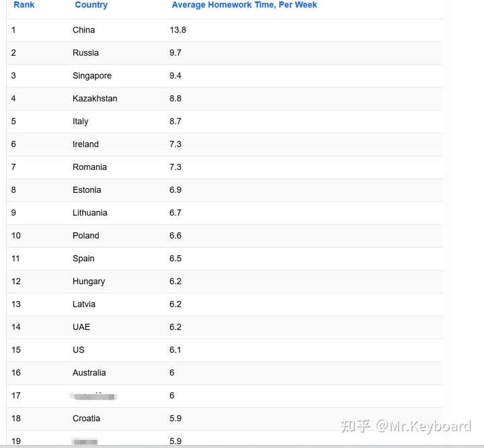Select the Poland country cell
The height and width of the screenshot is (448, 484).
(86, 236)
